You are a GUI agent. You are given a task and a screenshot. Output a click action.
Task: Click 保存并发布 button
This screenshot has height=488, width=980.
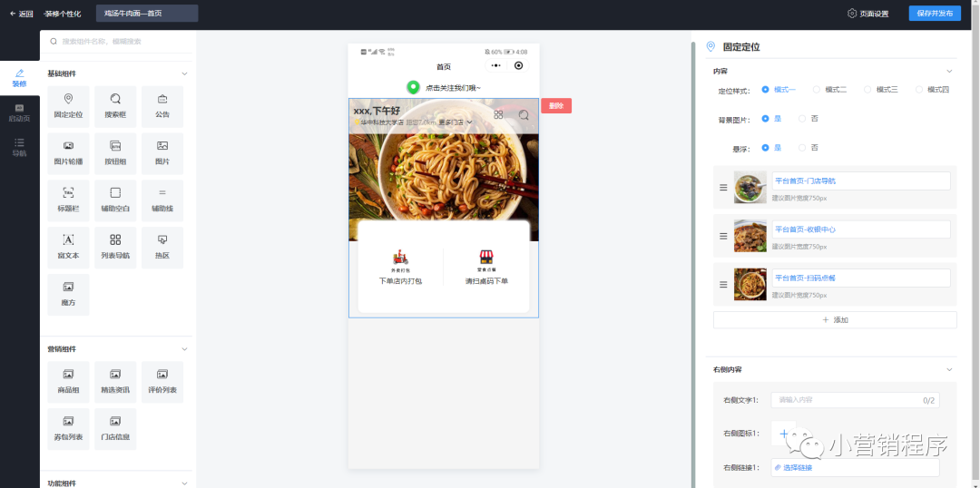(935, 13)
